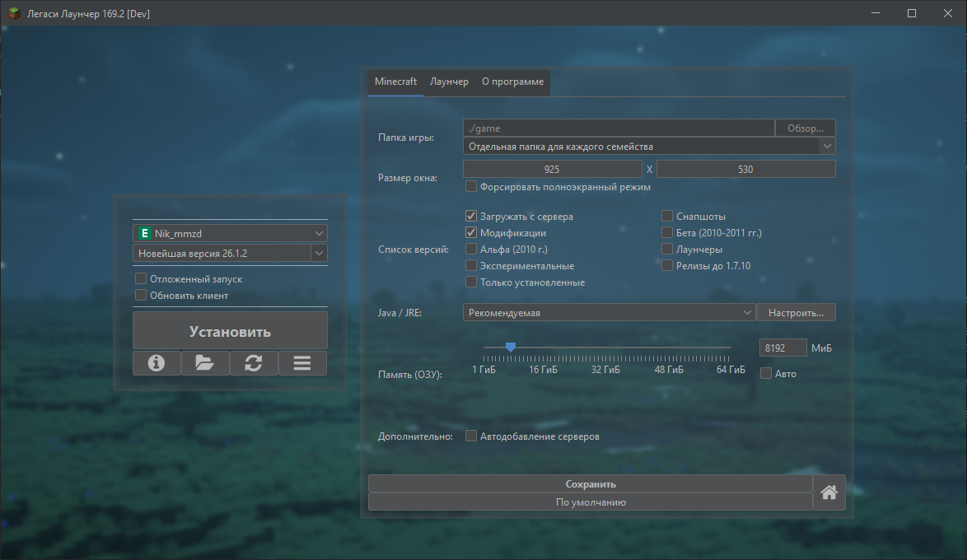Enable the 'Лаунчеры' checkbox

pyautogui.click(x=666, y=250)
